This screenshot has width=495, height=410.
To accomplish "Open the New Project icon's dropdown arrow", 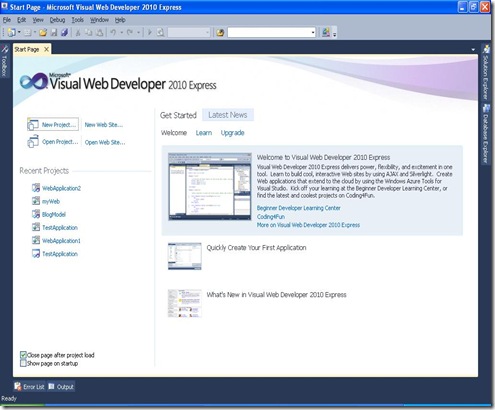I will tap(19, 32).
